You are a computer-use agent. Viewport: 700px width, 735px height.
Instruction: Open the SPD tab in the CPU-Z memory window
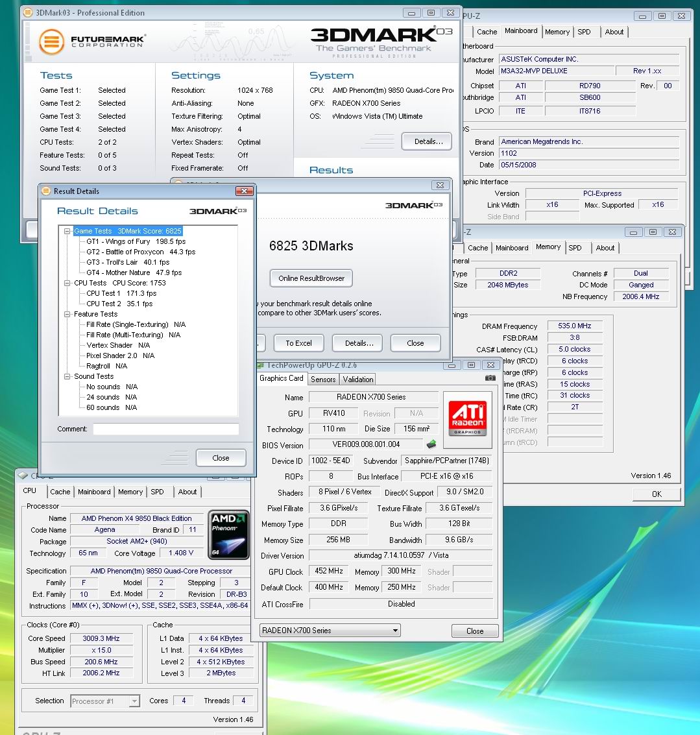575,248
